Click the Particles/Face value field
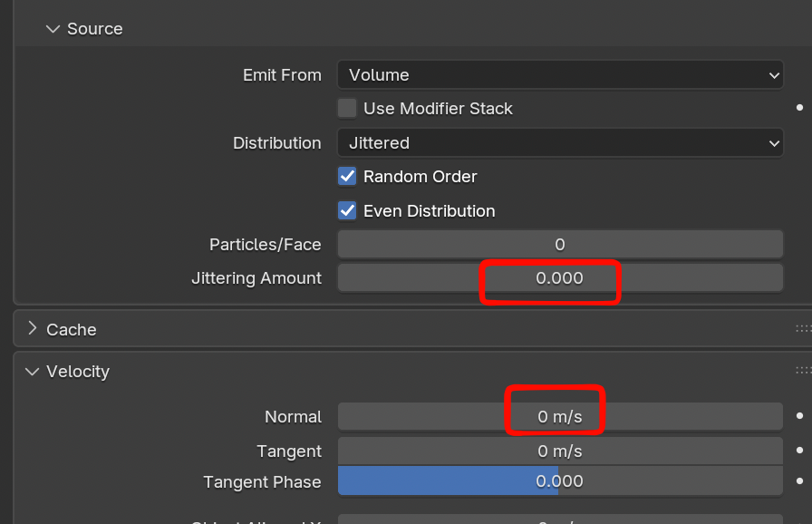The height and width of the screenshot is (524, 812). (x=560, y=245)
